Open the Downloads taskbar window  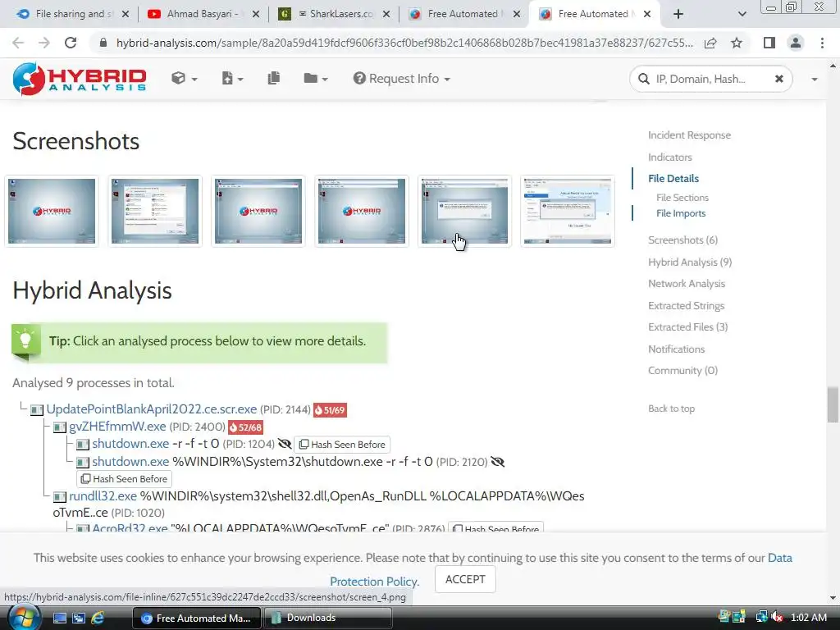point(330,619)
